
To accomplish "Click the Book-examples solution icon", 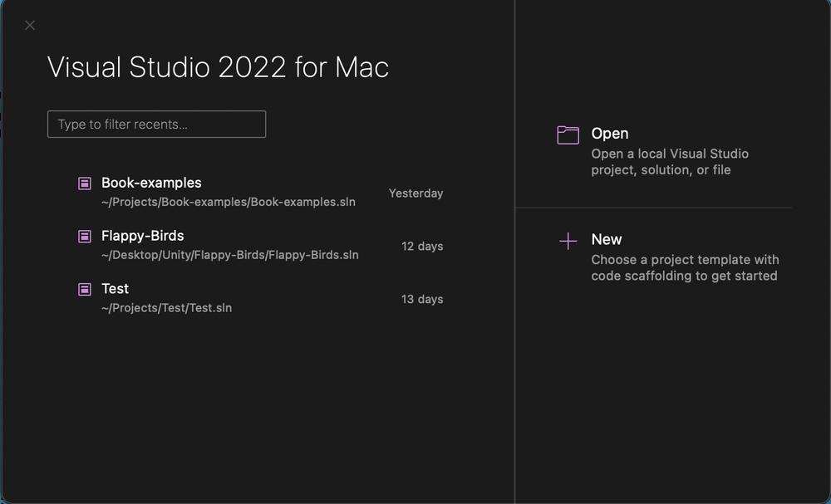I will click(x=85, y=183).
